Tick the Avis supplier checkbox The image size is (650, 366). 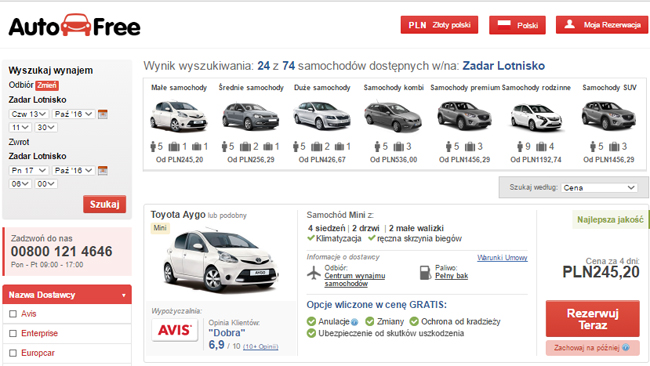pos(13,314)
